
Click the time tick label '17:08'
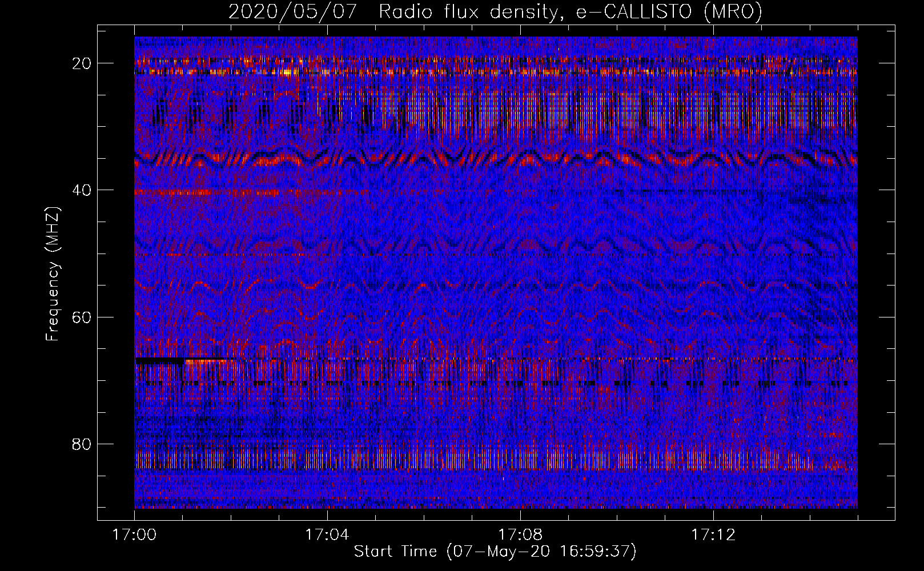pos(520,535)
